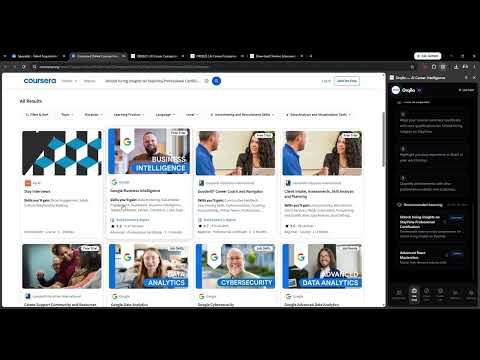This screenshot has width=480, height=360.
Task: Clear the Coursera search field text
Action: point(206,81)
